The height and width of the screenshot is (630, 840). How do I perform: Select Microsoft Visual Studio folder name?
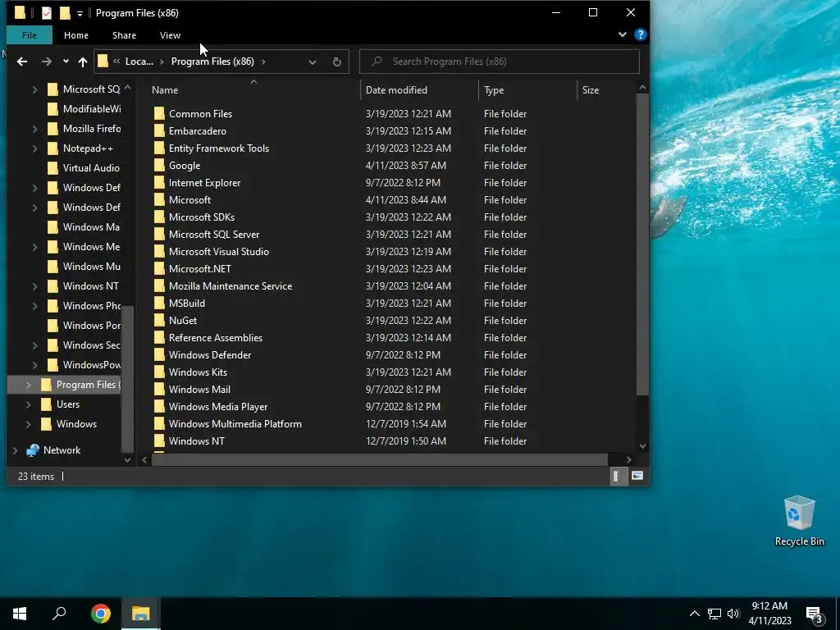pyautogui.click(x=219, y=251)
